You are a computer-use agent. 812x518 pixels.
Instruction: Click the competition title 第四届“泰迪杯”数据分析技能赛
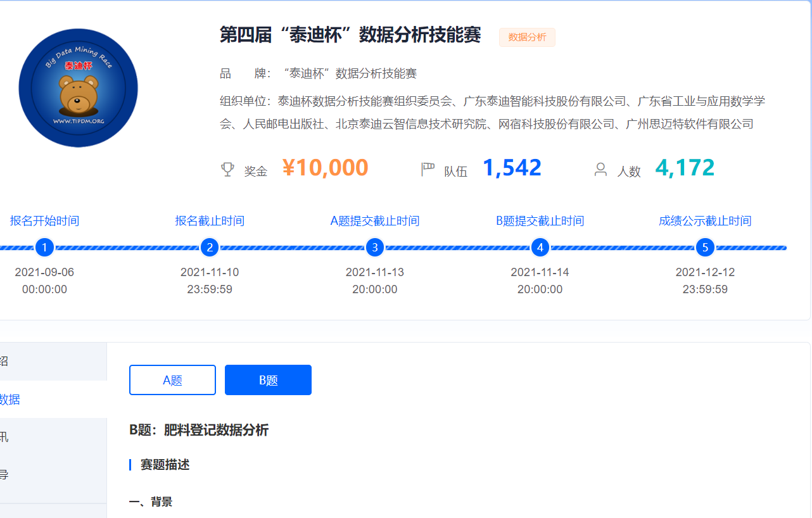[x=350, y=35]
